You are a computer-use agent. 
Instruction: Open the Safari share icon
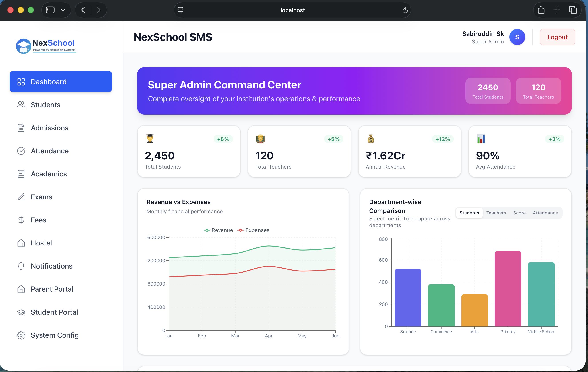tap(541, 10)
